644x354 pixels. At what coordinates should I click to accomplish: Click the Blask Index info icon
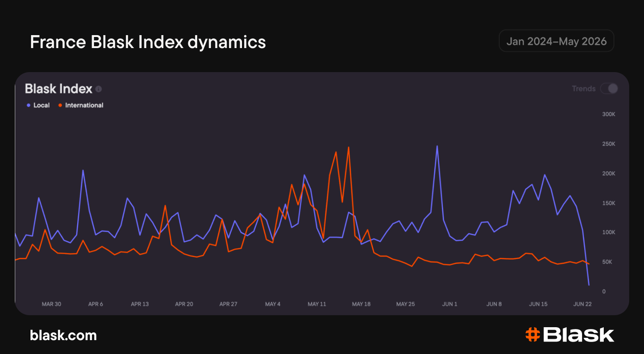(99, 89)
